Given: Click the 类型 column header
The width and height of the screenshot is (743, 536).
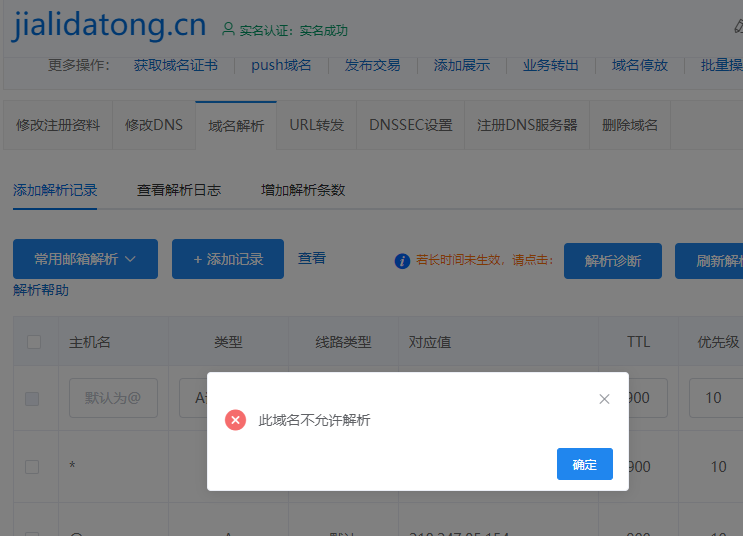Looking at the screenshot, I should pos(228,342).
